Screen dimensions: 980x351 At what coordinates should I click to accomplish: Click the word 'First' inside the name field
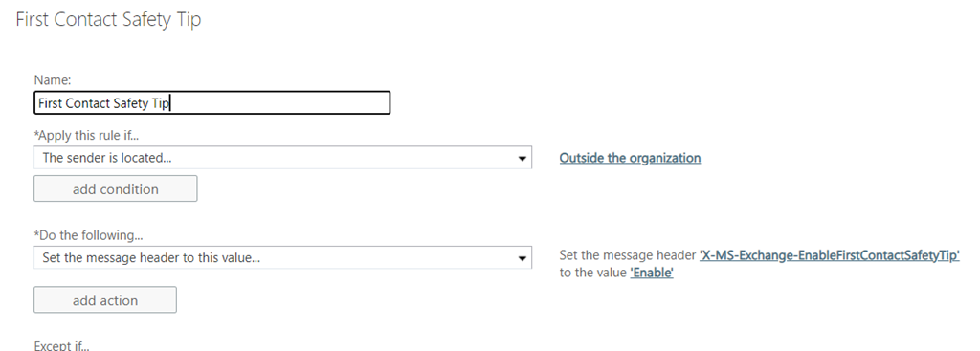coord(50,103)
